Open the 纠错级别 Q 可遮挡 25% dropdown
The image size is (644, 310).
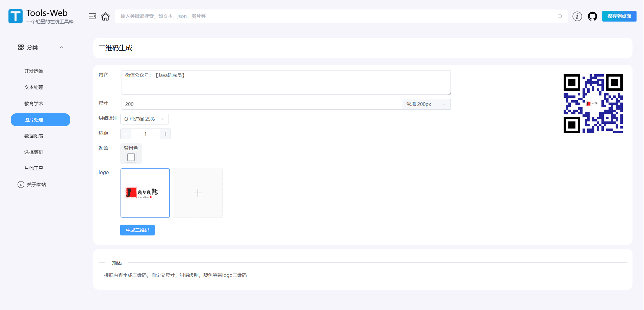point(145,119)
